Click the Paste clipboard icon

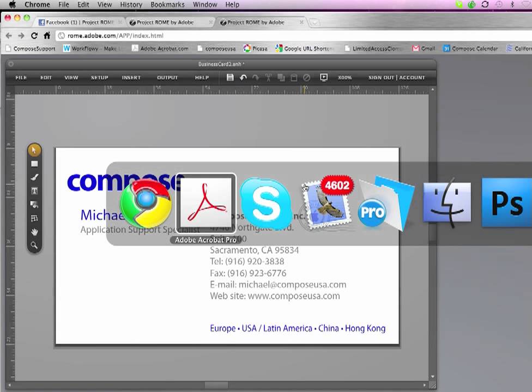294,78
